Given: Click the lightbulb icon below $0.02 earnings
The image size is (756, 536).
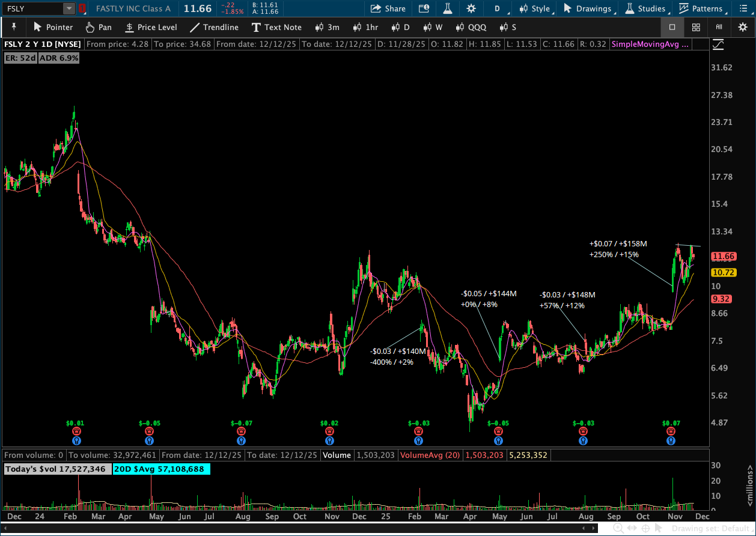Looking at the screenshot, I should (x=329, y=441).
